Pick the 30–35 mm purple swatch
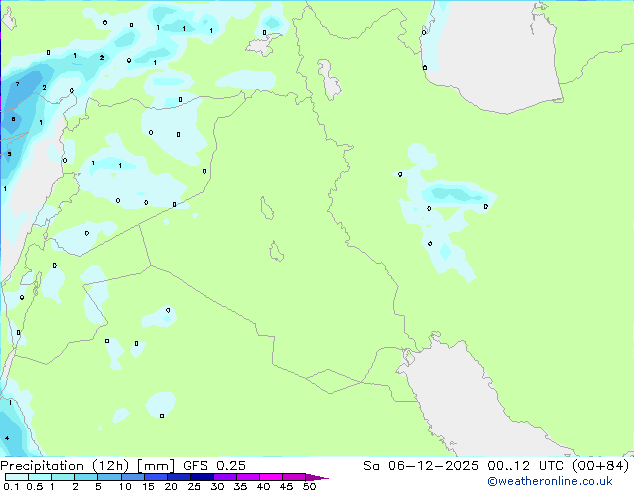This screenshot has height=490, width=634. tap(225, 477)
